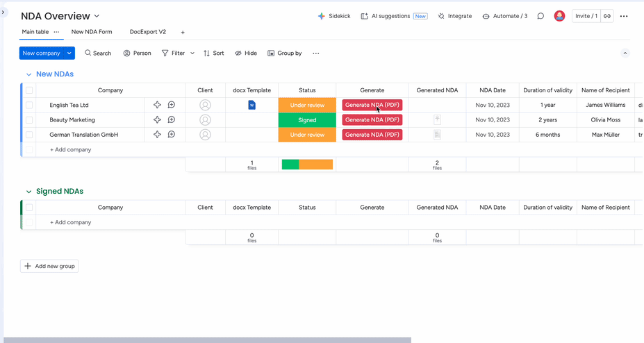Tick the checkbox for English Tea Ltd
644x343 pixels.
[x=29, y=106]
